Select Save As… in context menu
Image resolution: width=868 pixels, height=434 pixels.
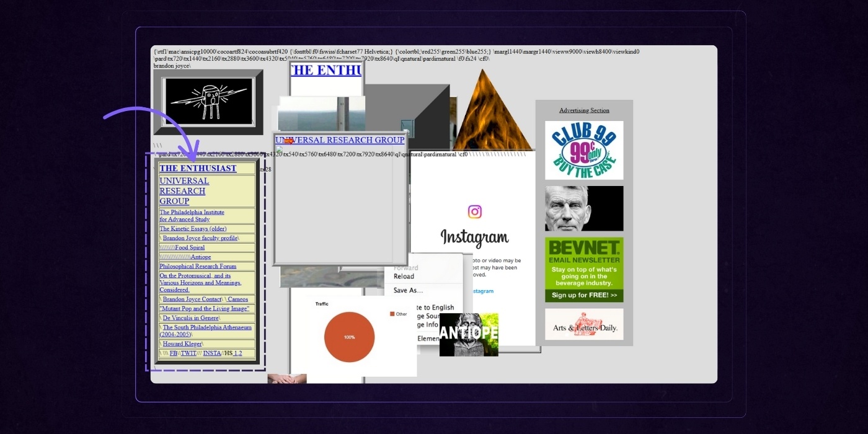tap(408, 290)
